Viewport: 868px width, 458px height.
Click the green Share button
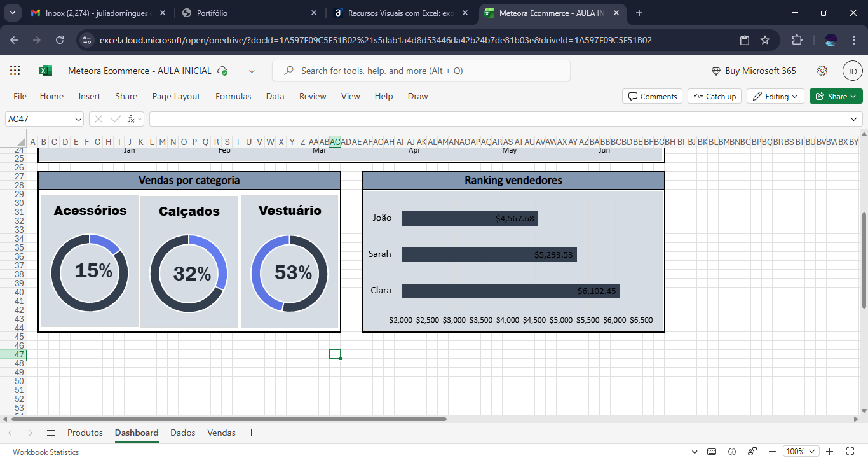tap(836, 96)
